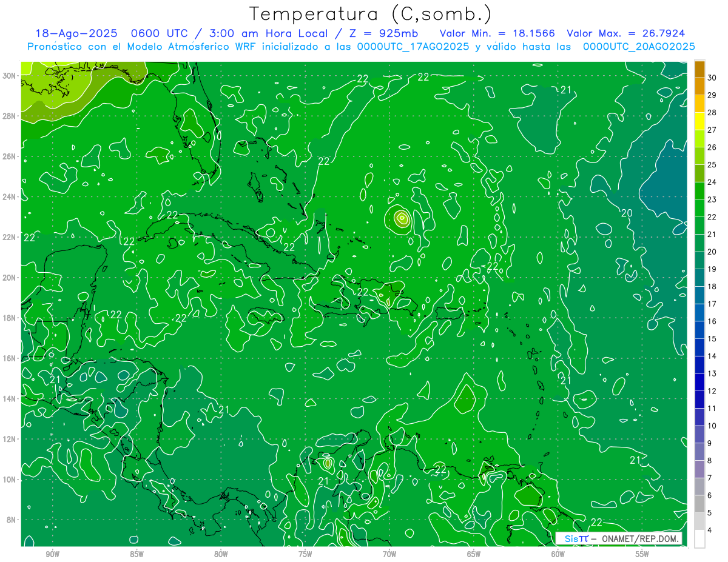Click the title 'Temperatura (C,somb.)'
728x562 pixels.
(x=371, y=14)
